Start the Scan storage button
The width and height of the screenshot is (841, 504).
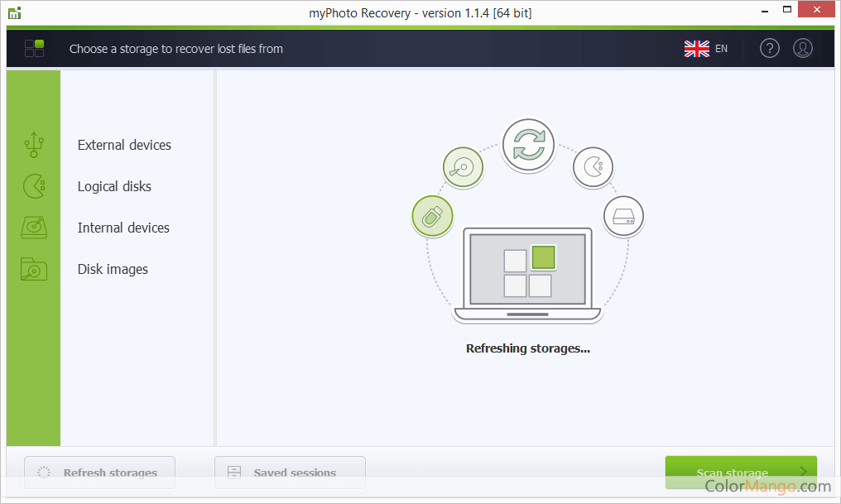click(741, 473)
